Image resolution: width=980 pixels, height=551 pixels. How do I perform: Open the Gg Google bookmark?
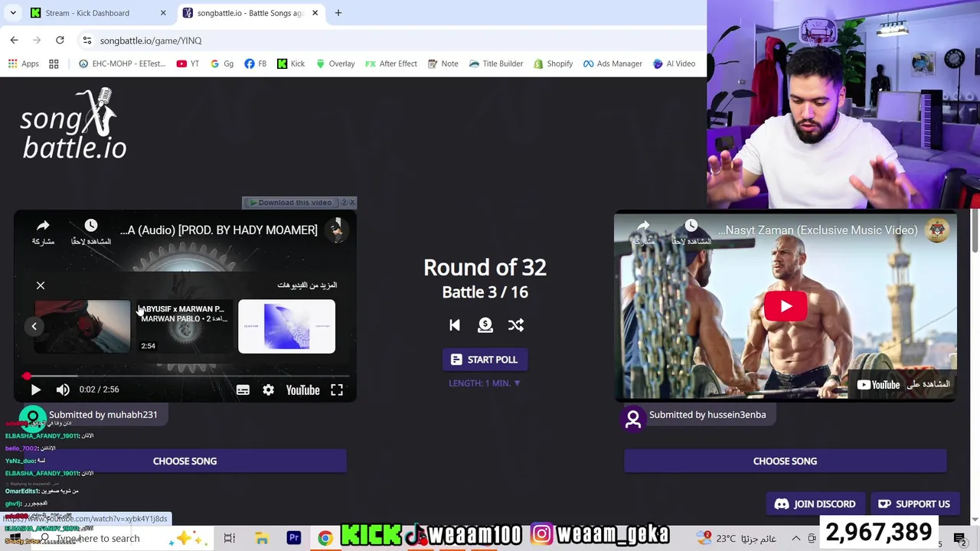coord(221,64)
